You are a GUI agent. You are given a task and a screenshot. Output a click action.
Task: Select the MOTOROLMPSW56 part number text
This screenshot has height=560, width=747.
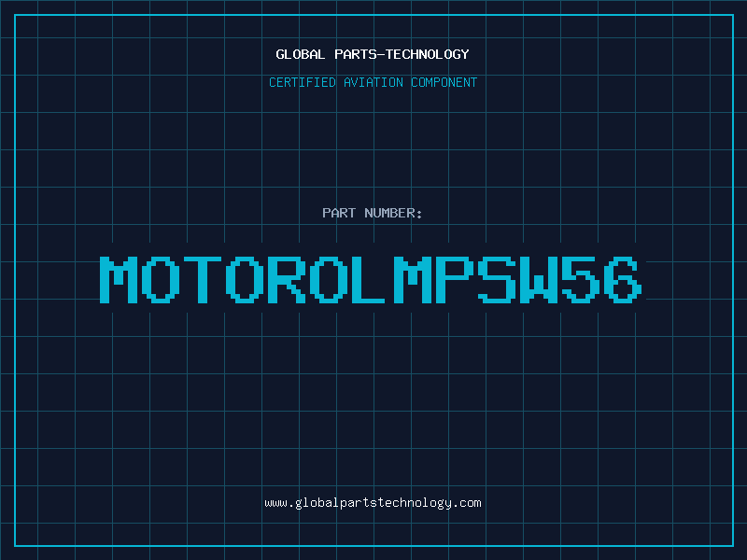371,280
